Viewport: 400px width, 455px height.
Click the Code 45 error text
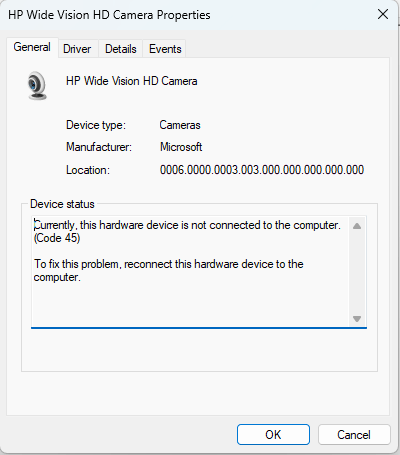[57, 238]
